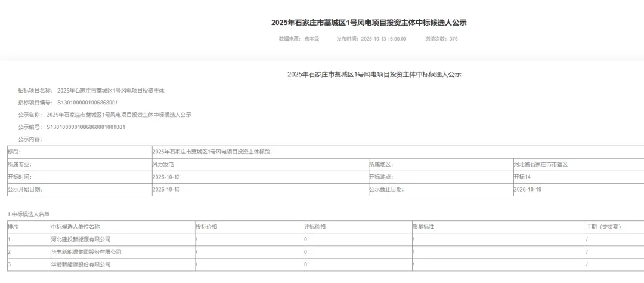644x283 pixels.
Task: Click the 浏览次数 376 view counter
Action: [x=441, y=39]
